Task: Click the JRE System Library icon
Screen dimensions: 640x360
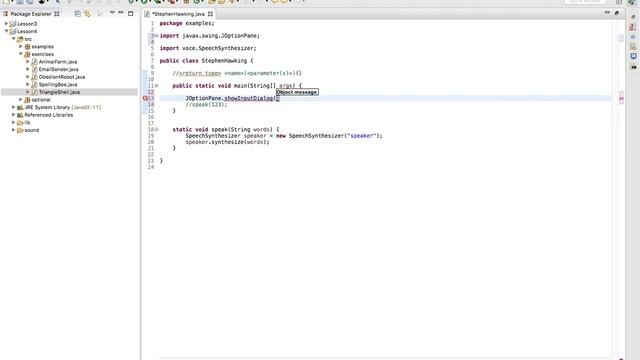Action: (20, 107)
